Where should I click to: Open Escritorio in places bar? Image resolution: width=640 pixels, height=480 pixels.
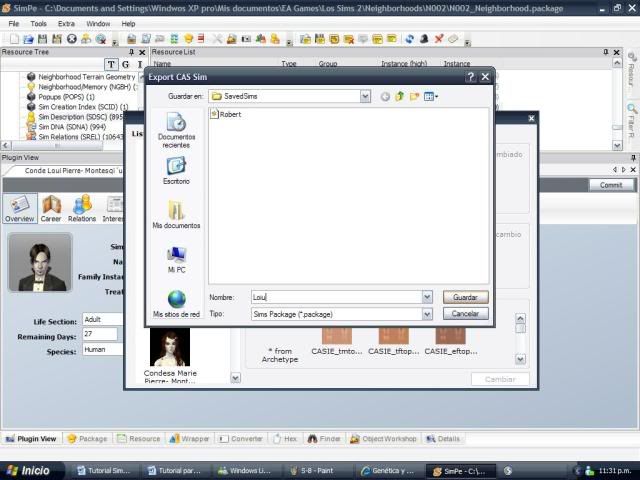(x=176, y=171)
